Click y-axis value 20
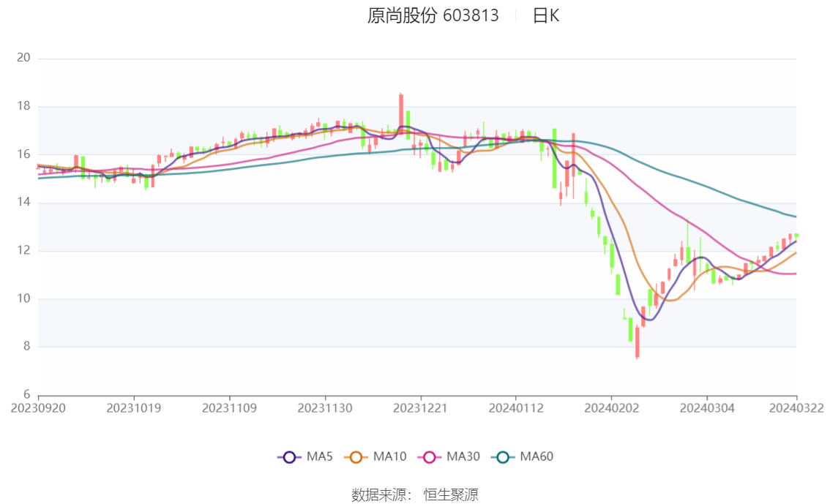 23,58
